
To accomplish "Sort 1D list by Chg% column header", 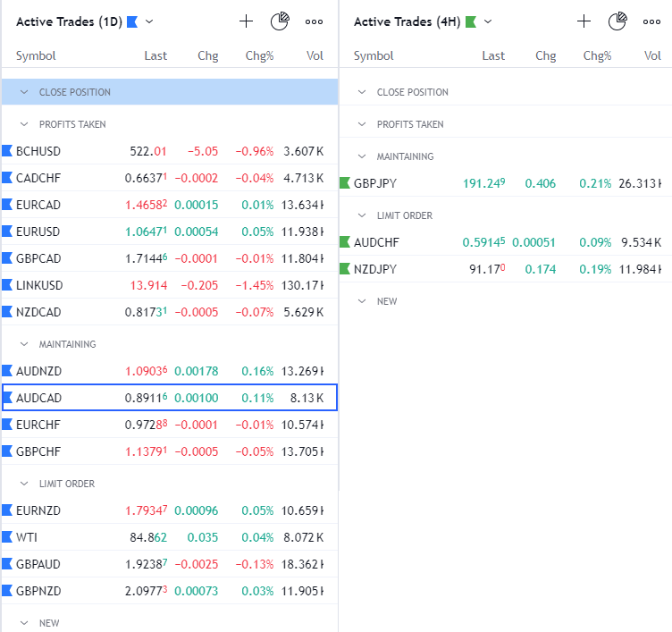I will [x=259, y=55].
